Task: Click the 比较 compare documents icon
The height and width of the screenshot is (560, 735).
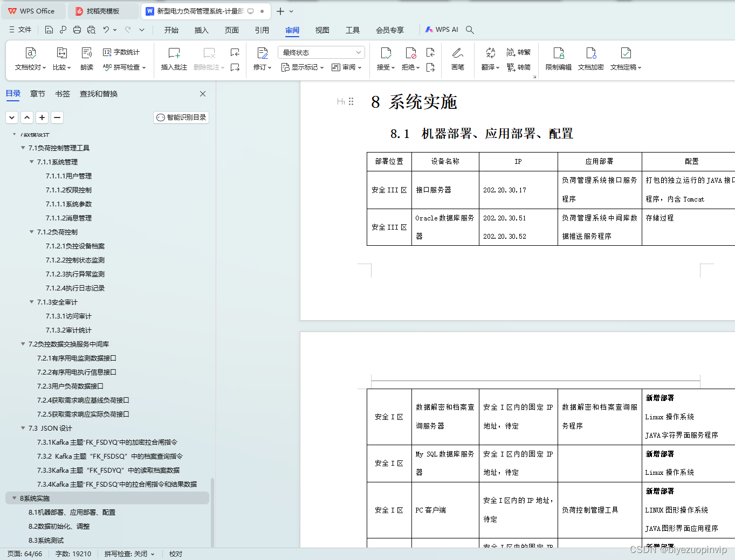Action: (61, 53)
